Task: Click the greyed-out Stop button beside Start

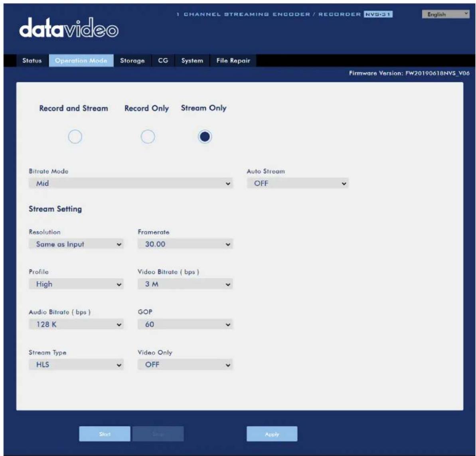Action: (158, 434)
